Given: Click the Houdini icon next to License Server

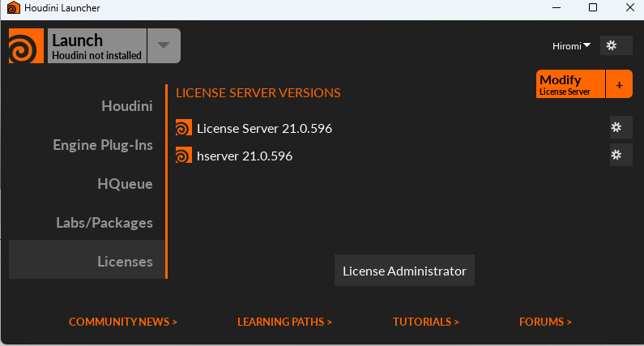Looking at the screenshot, I should 184,128.
